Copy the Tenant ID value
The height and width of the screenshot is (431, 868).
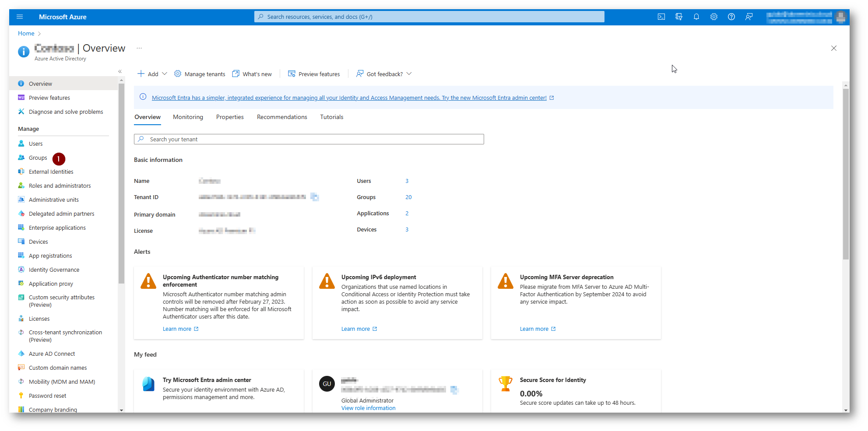coord(315,197)
